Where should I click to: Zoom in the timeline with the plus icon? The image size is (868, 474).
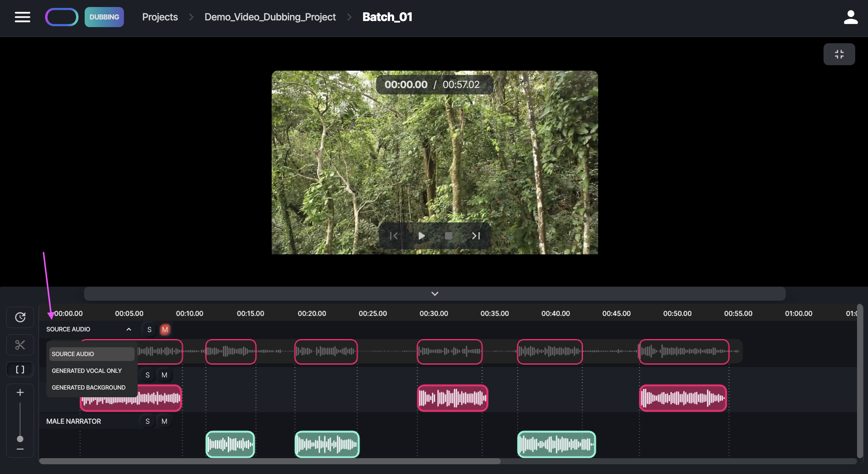(20, 392)
